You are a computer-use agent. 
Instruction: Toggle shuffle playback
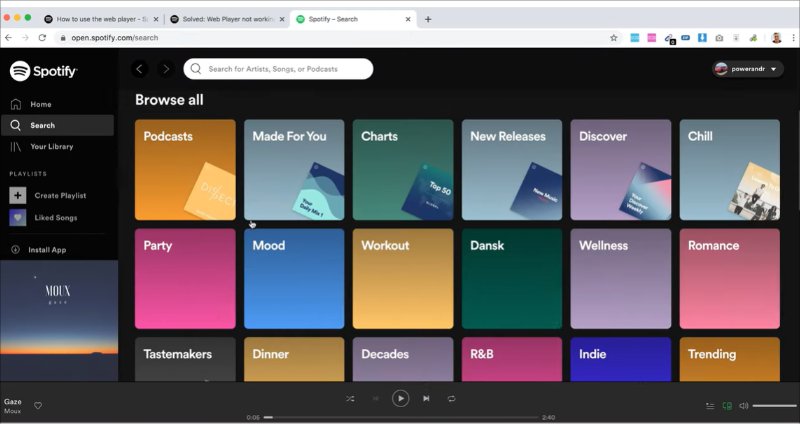pos(350,398)
